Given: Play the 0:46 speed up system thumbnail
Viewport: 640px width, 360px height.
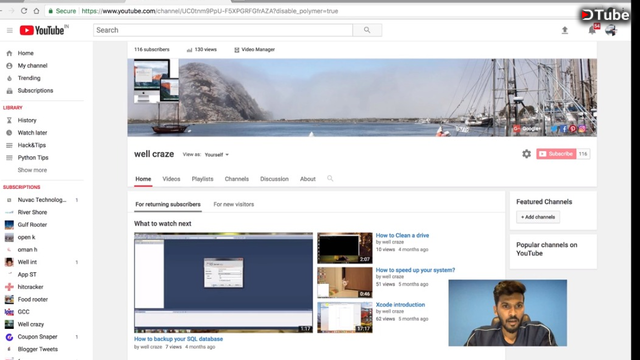Looking at the screenshot, I should coord(345,283).
